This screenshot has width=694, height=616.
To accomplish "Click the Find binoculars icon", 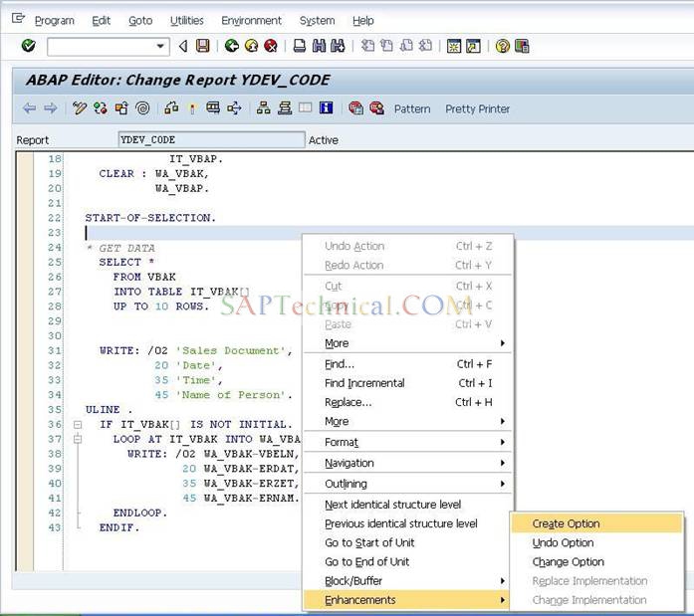I will pyautogui.click(x=319, y=46).
